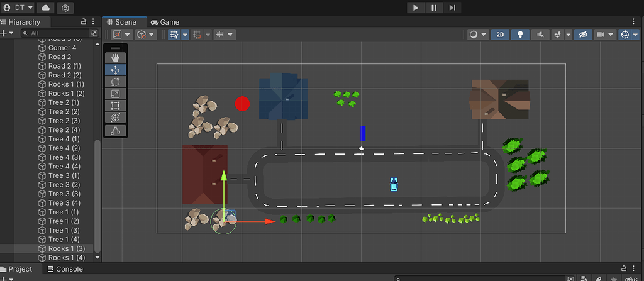Click the Hierarchy search field
644x281 pixels.
pyautogui.click(x=55, y=33)
